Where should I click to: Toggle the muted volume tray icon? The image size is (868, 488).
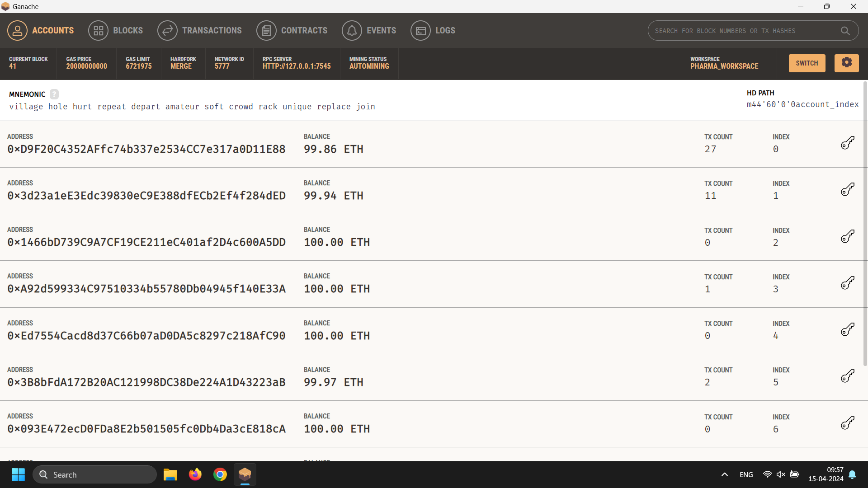coord(781,474)
